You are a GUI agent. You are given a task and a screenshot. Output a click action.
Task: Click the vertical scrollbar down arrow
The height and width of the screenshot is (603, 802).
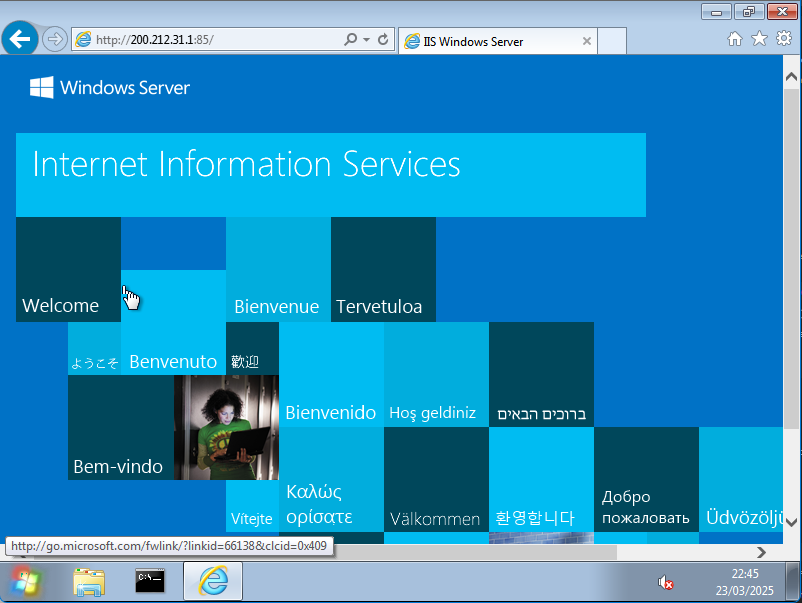pos(792,521)
